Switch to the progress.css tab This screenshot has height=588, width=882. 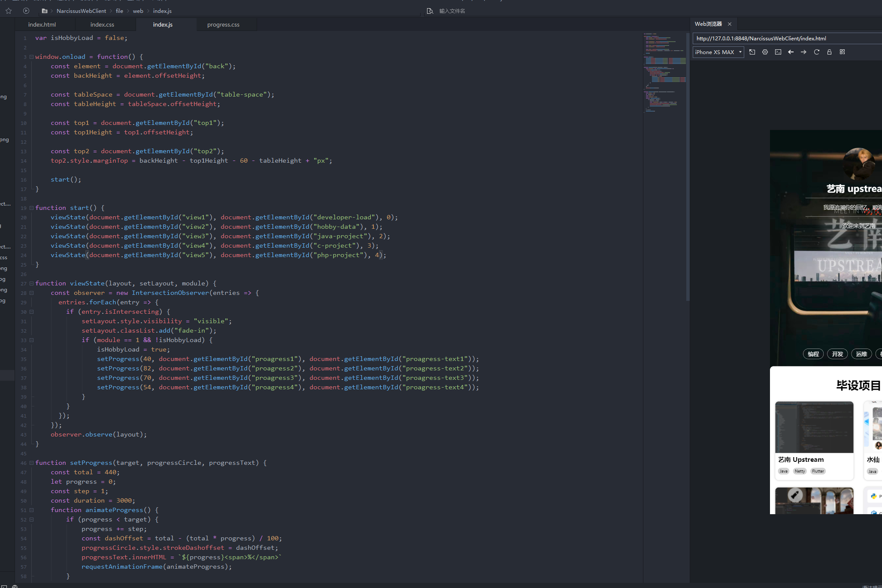coord(223,24)
